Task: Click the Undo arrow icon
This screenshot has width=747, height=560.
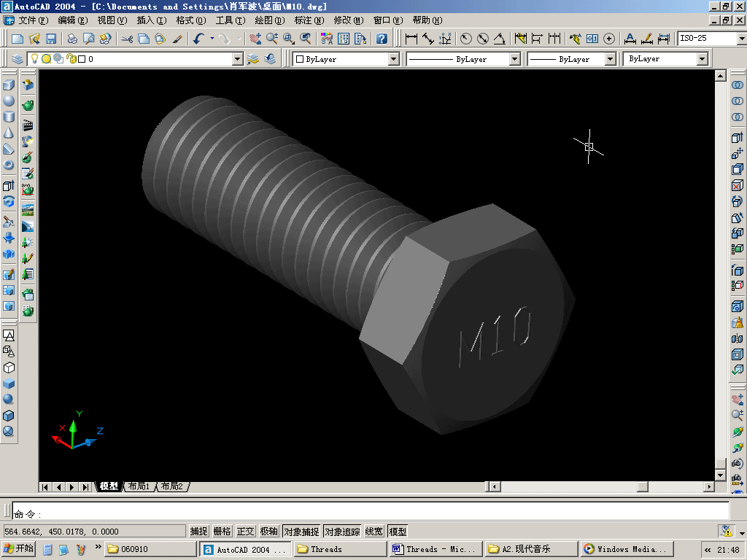Action: pos(198,39)
